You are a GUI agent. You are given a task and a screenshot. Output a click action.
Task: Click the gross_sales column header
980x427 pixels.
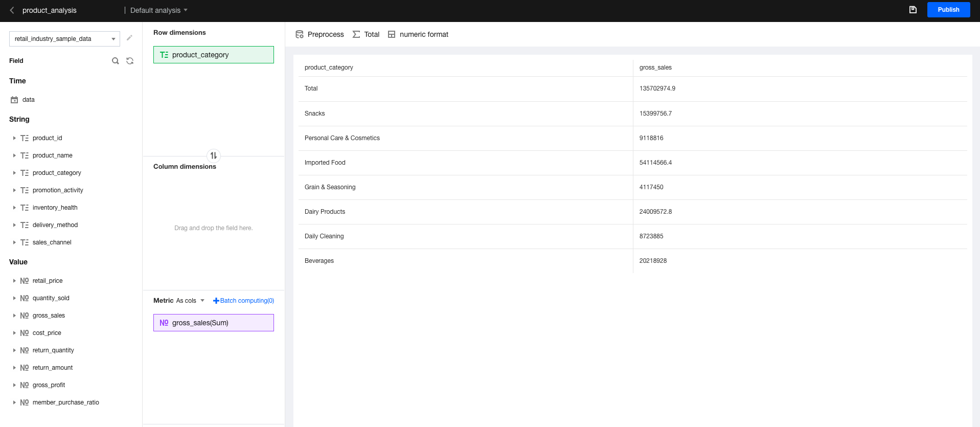(655, 68)
